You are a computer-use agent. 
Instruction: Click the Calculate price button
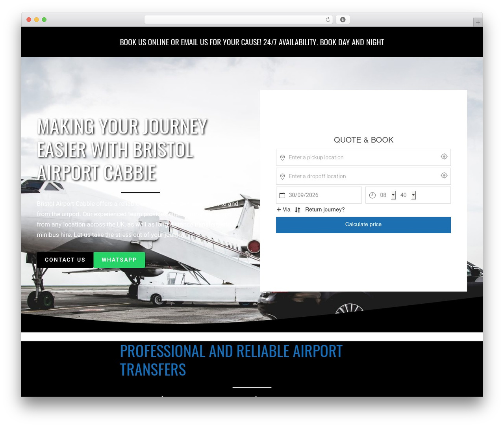[x=363, y=225]
